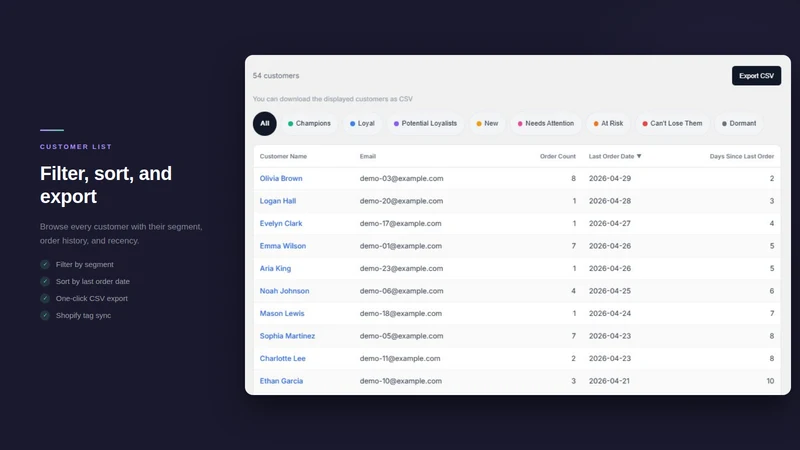Select email demo-01@example.com
This screenshot has width=800, height=450.
pyautogui.click(x=401, y=246)
